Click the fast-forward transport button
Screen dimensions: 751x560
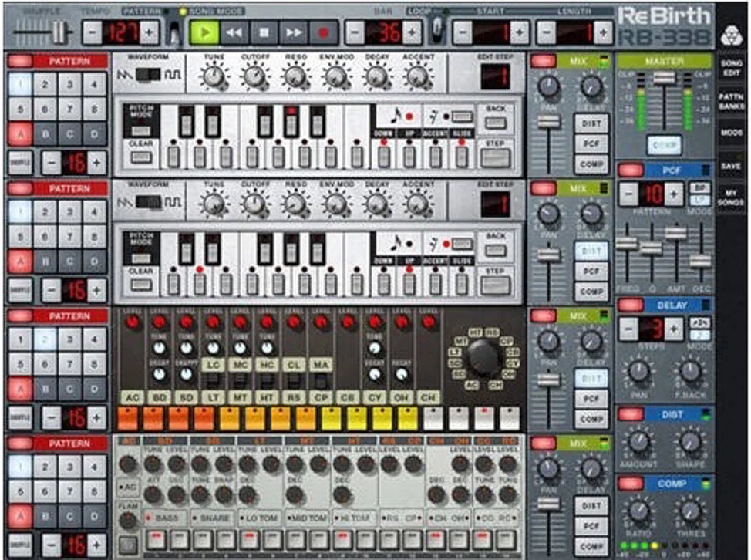(293, 32)
